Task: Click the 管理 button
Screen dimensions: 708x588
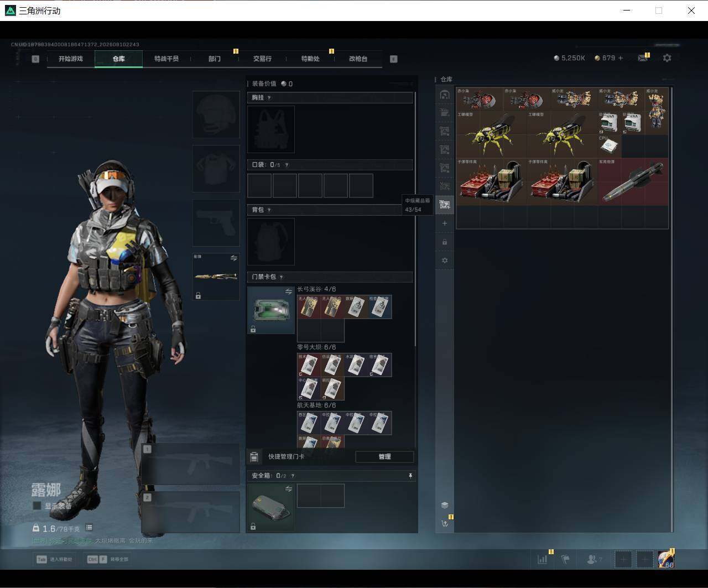Action: tap(384, 456)
